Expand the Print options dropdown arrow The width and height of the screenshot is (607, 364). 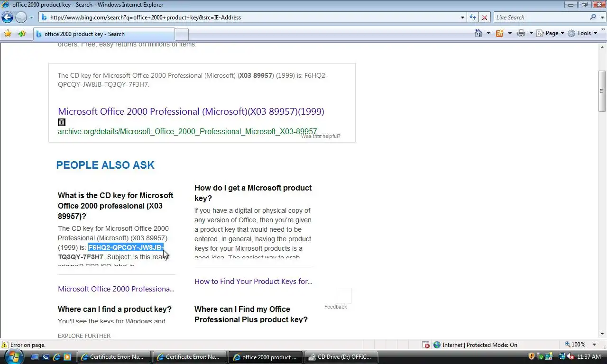[531, 33]
